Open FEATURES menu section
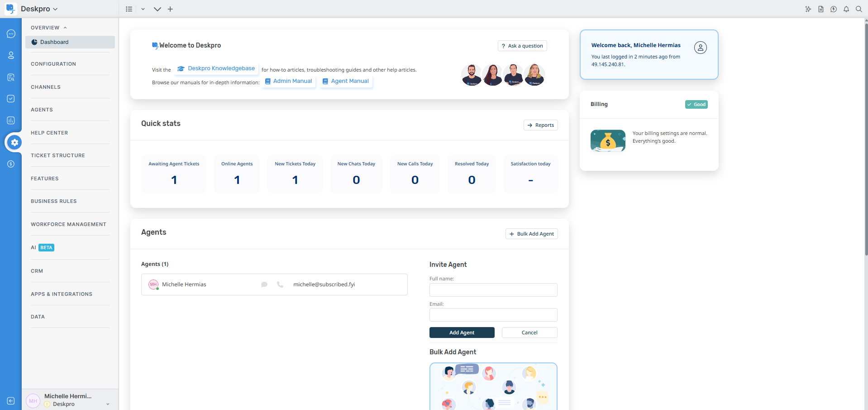 (45, 178)
